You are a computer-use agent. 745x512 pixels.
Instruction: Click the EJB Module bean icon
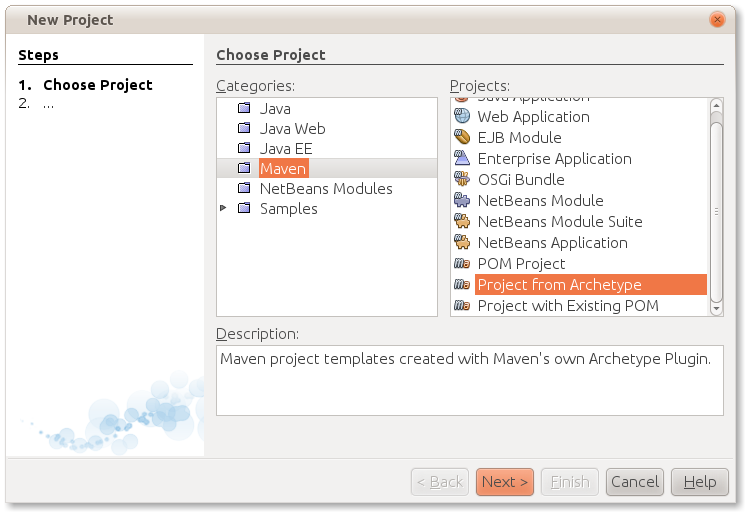point(462,137)
